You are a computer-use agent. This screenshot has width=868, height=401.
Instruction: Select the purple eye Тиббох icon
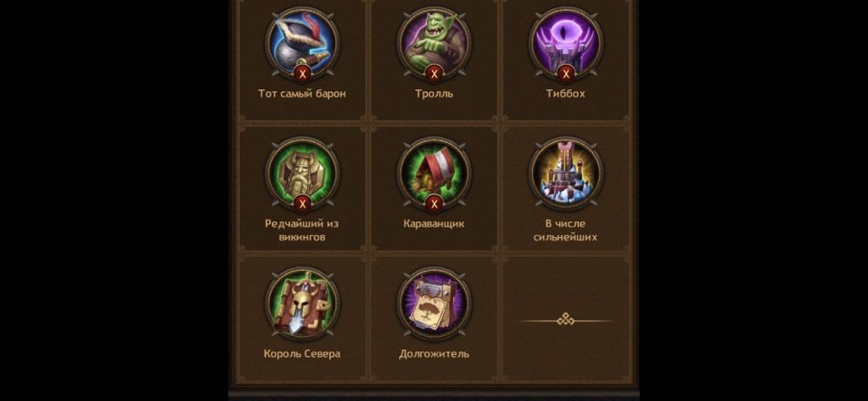point(566,42)
